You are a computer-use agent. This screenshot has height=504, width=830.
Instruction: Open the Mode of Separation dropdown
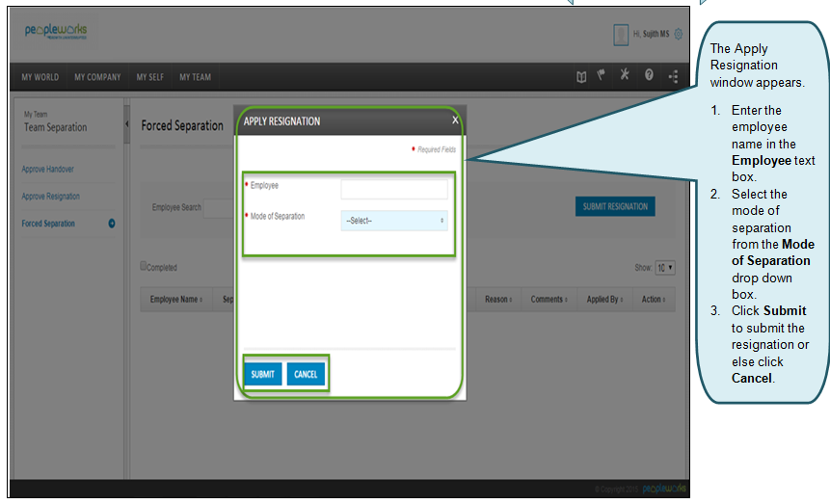394,221
